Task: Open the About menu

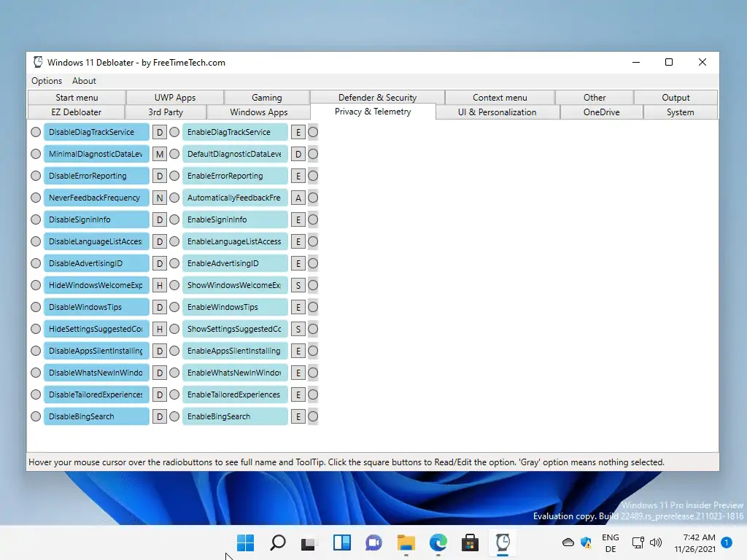Action: click(84, 81)
